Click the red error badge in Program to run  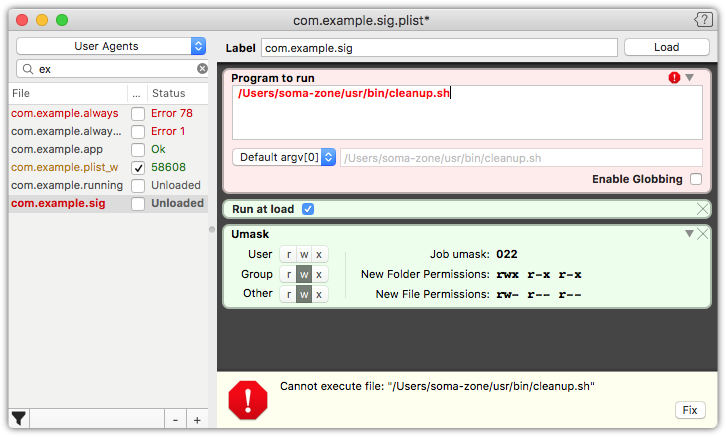pos(676,77)
